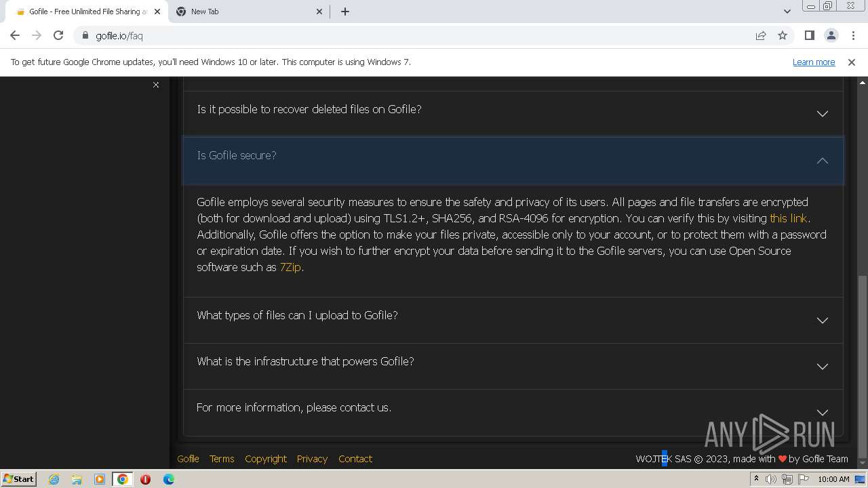Bookmark this page with the star icon
The image size is (868, 488).
[x=783, y=35]
